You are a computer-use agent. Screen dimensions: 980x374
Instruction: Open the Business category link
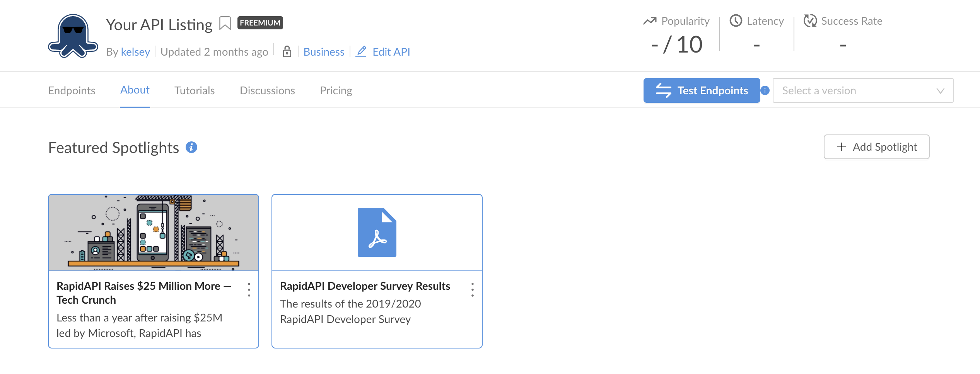click(x=324, y=52)
